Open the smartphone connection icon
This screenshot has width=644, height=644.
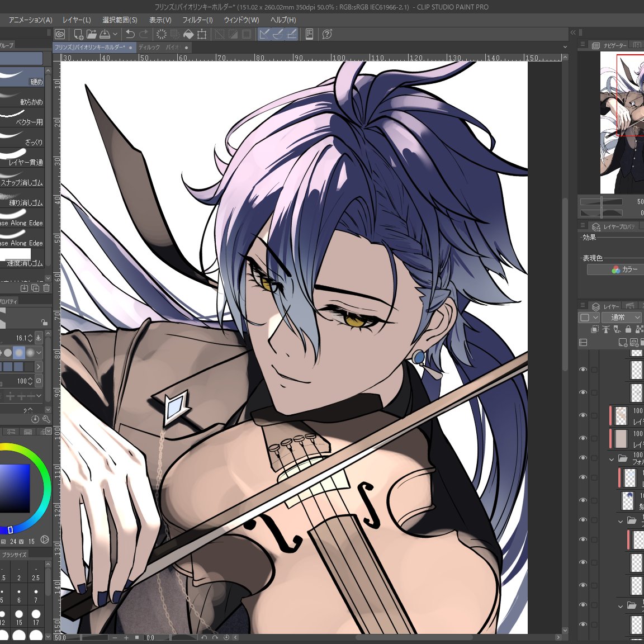(309, 34)
